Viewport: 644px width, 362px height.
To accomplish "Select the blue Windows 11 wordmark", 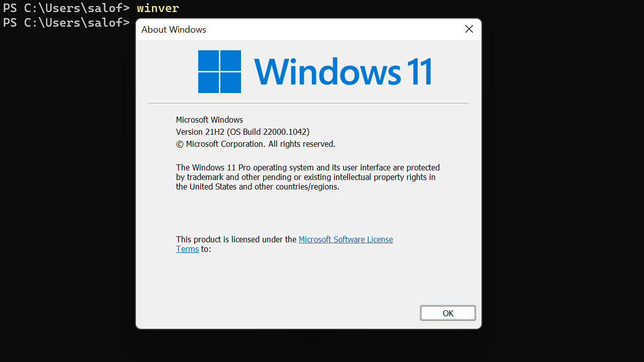I will 344,71.
